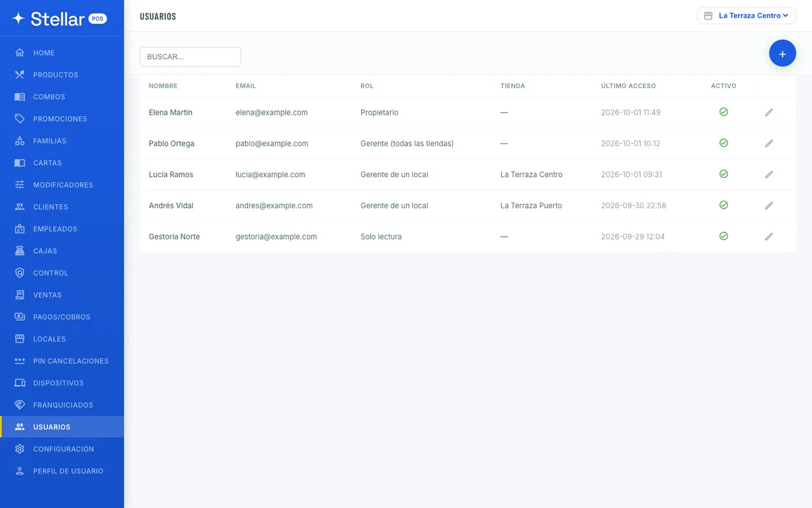
Task: Select the active Usuarios sidebar item
Action: [62, 427]
